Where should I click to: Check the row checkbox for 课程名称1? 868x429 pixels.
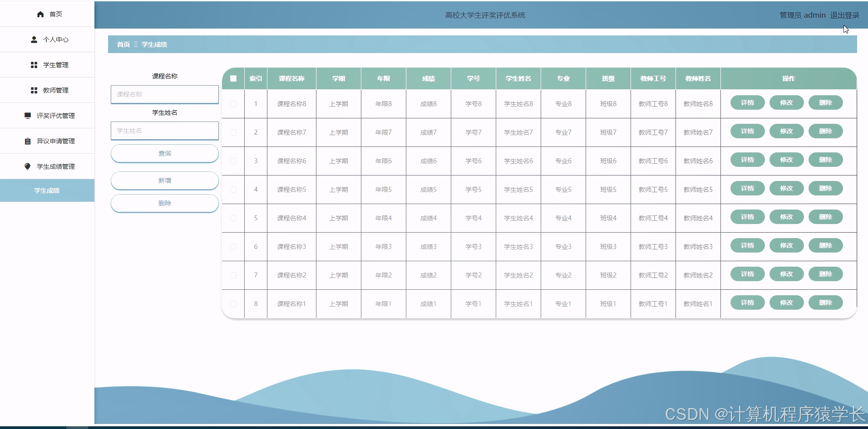point(233,304)
